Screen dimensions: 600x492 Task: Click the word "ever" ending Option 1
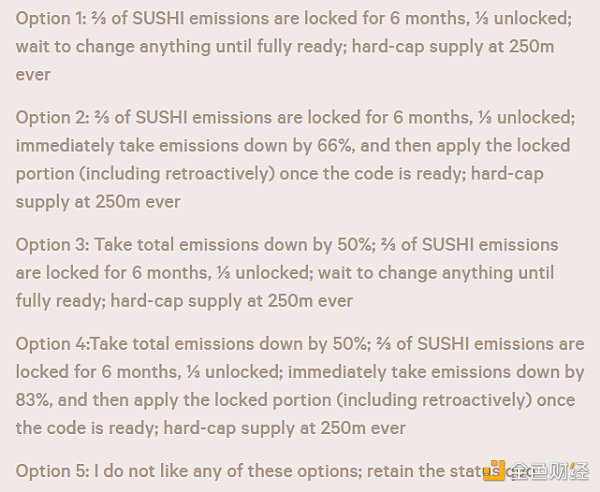click(33, 75)
